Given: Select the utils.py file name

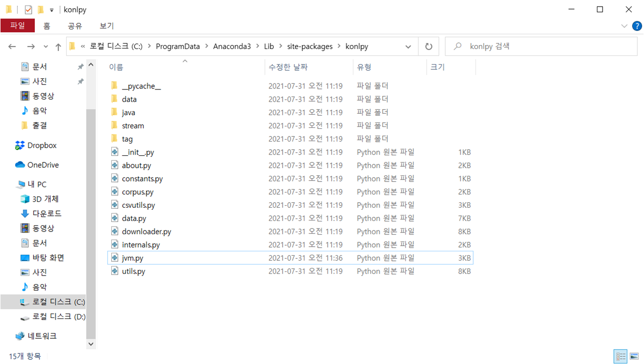Looking at the screenshot, I should pyautogui.click(x=133, y=271).
